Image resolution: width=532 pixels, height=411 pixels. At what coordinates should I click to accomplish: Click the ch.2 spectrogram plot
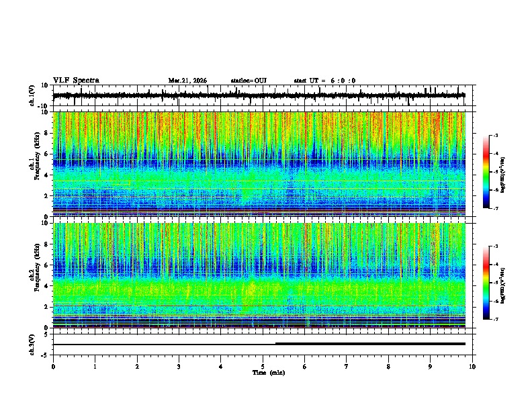[x=259, y=275]
